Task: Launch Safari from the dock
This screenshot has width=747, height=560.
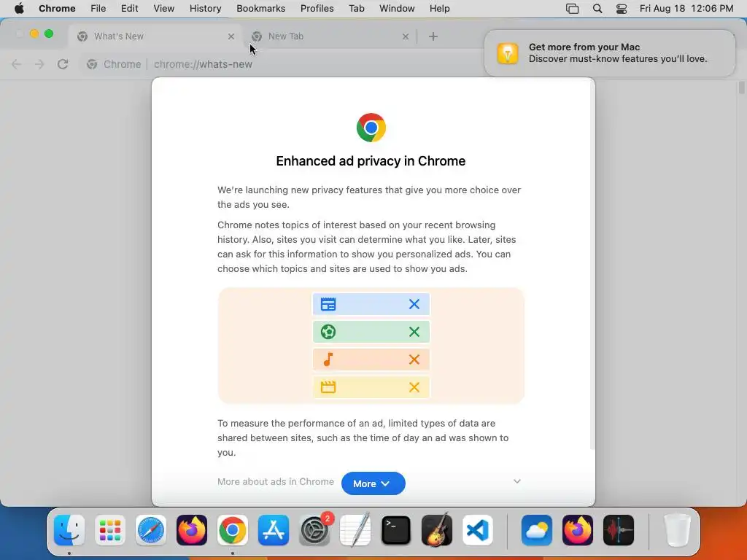Action: pos(151,530)
